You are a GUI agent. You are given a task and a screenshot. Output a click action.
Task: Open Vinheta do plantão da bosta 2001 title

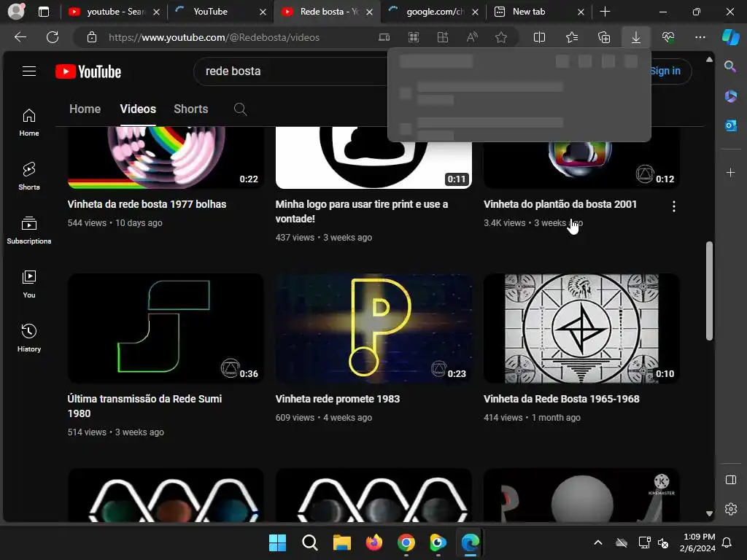(x=560, y=204)
